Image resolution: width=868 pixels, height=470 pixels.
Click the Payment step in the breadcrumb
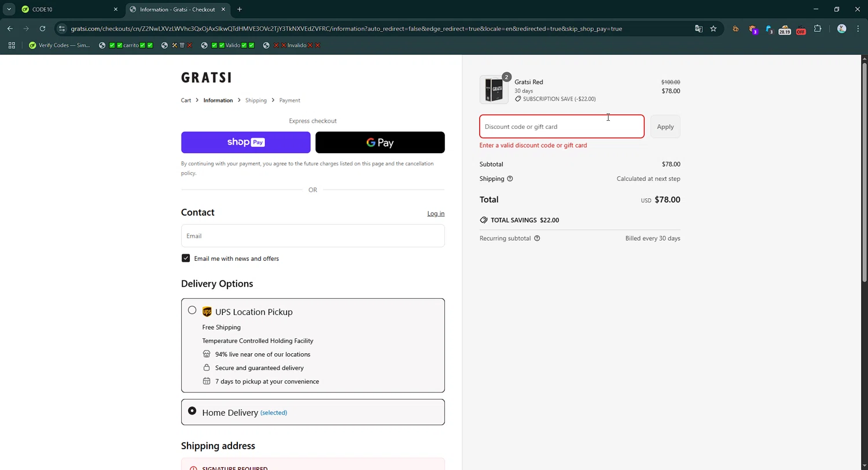click(x=290, y=101)
